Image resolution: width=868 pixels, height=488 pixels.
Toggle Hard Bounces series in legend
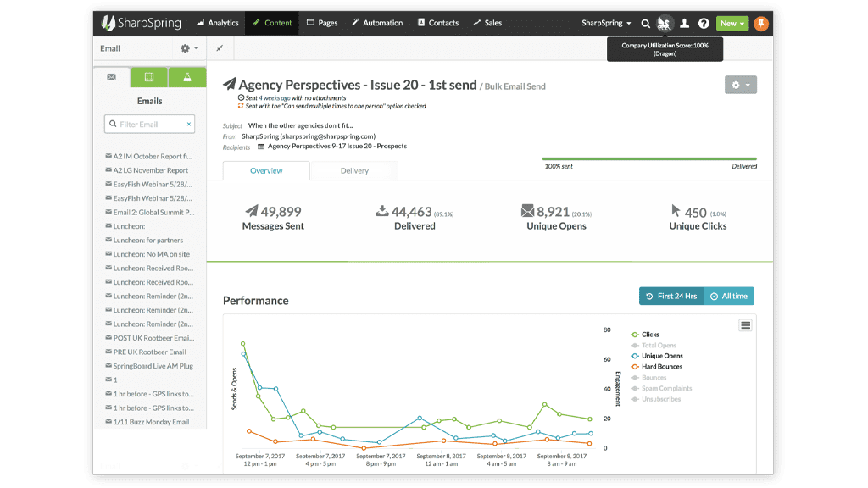click(657, 367)
